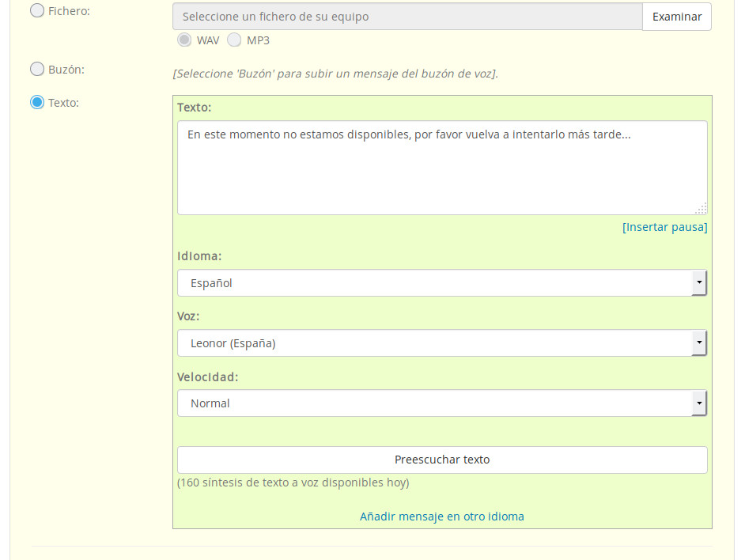Expand the Velocidad dropdown showing Normal
Image resolution: width=745 pixels, height=560 pixels.
(433, 403)
